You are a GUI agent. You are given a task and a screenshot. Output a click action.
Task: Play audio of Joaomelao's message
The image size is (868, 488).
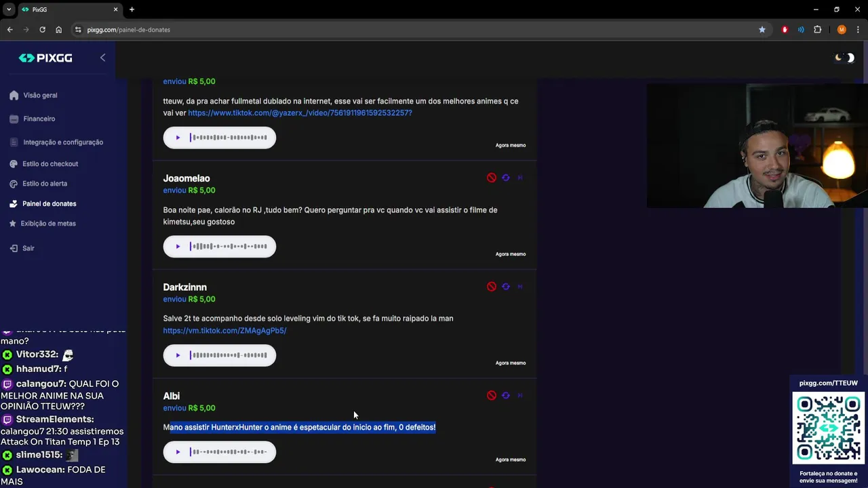(178, 246)
